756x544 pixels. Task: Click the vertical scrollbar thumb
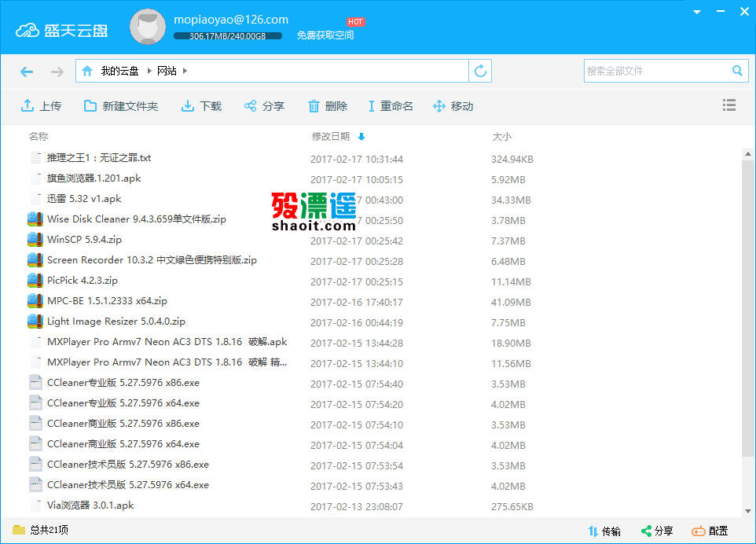point(748,307)
